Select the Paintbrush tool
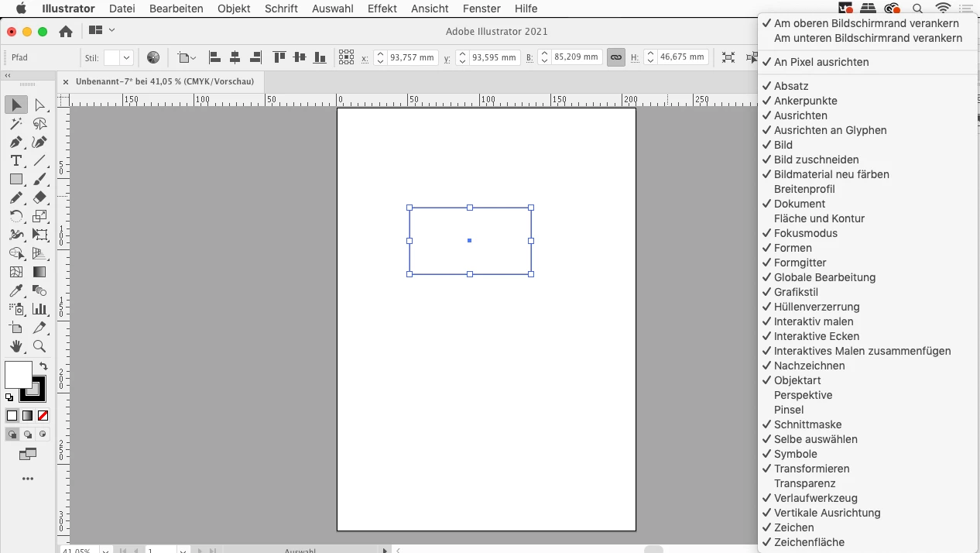 click(x=40, y=180)
